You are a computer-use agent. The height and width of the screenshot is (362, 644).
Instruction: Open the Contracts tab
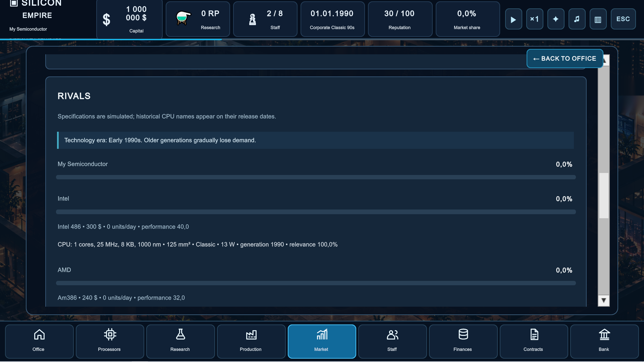point(534,341)
